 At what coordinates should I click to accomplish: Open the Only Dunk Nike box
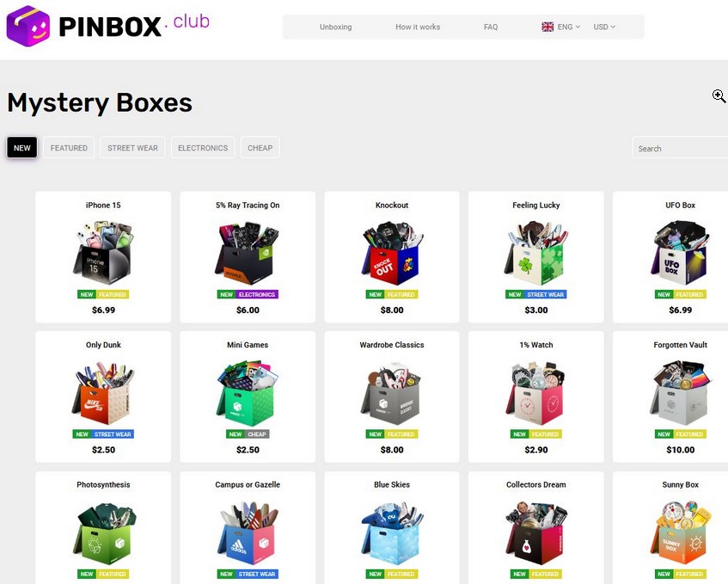(x=103, y=392)
